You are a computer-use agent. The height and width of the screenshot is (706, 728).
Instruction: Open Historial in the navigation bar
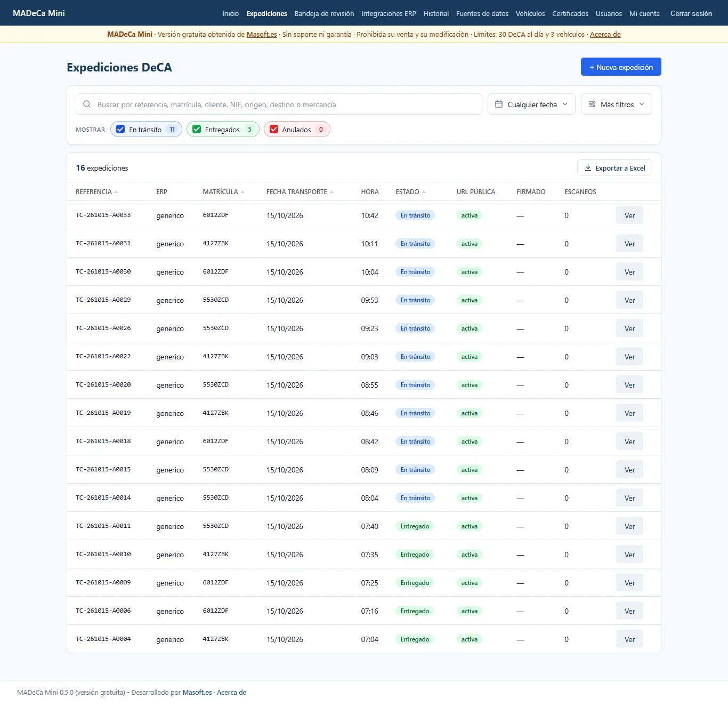click(x=436, y=13)
